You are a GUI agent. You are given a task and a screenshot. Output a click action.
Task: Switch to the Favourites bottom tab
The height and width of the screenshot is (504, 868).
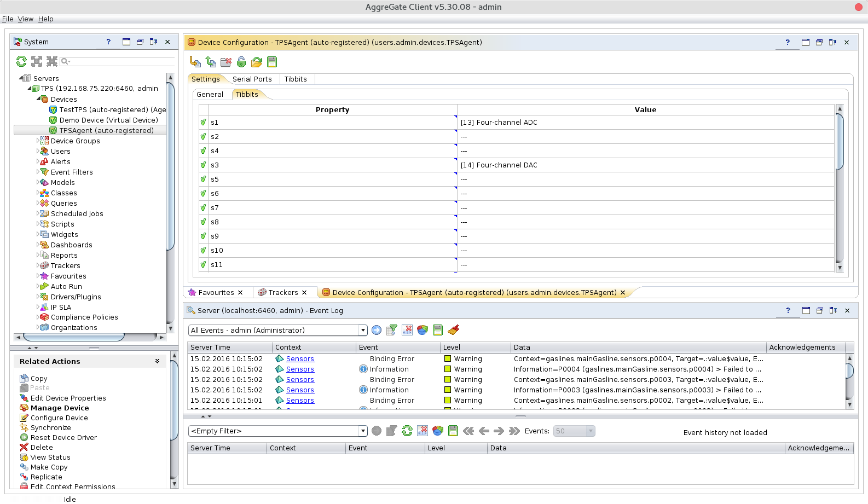216,292
